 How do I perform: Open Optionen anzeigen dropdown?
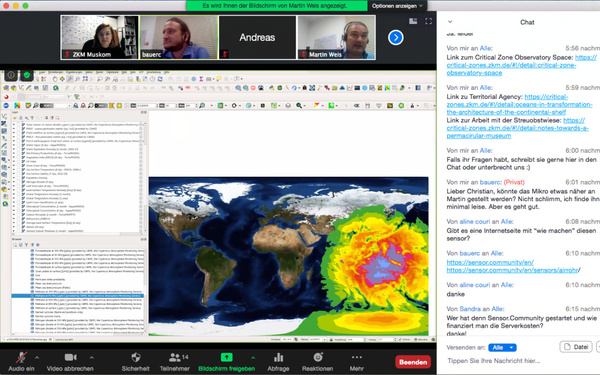(397, 6)
